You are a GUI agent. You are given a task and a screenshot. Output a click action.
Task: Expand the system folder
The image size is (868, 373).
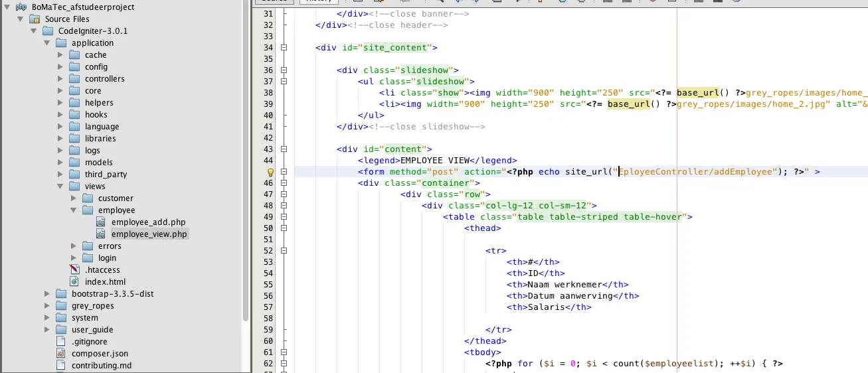point(47,318)
